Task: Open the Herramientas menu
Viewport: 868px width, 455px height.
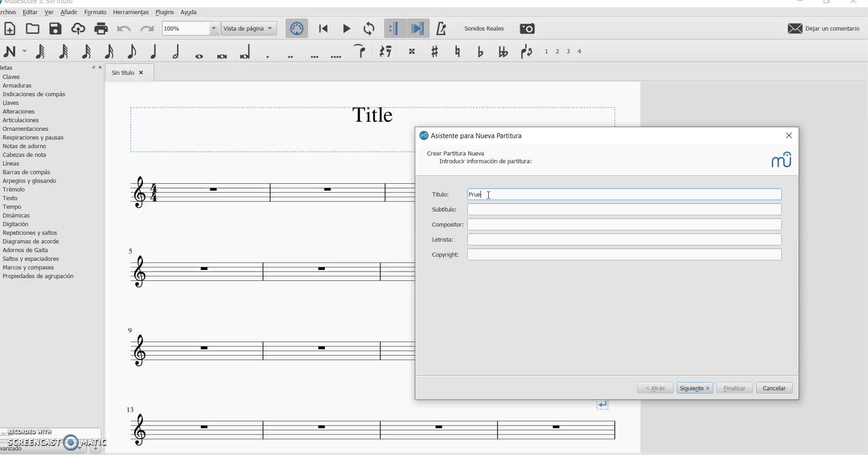Action: [131, 12]
